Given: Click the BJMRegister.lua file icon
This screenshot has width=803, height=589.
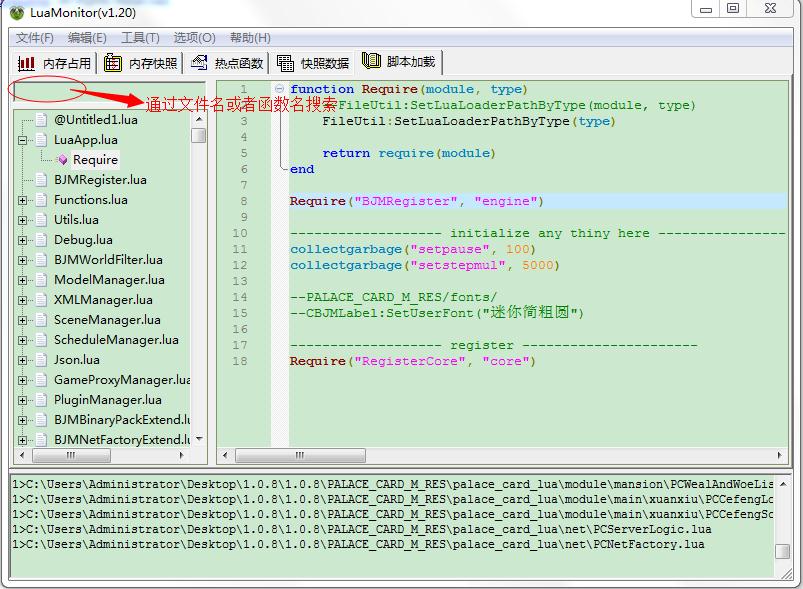Looking at the screenshot, I should pyautogui.click(x=41, y=179).
